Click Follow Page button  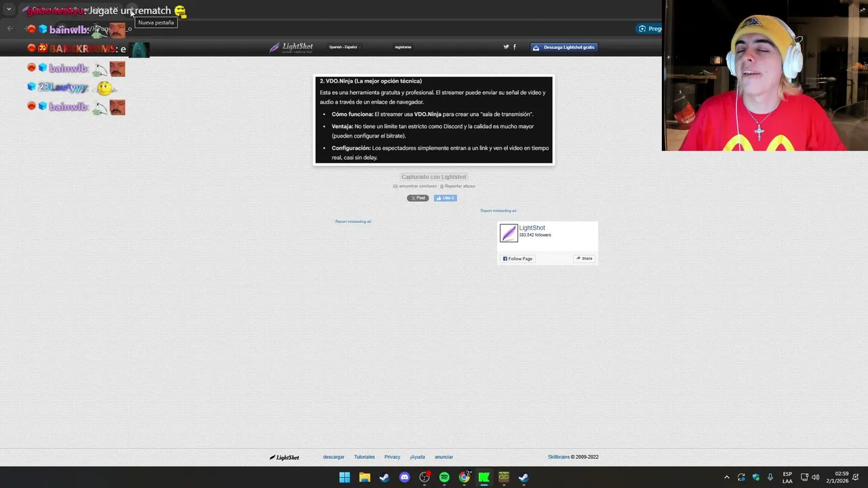(x=517, y=259)
